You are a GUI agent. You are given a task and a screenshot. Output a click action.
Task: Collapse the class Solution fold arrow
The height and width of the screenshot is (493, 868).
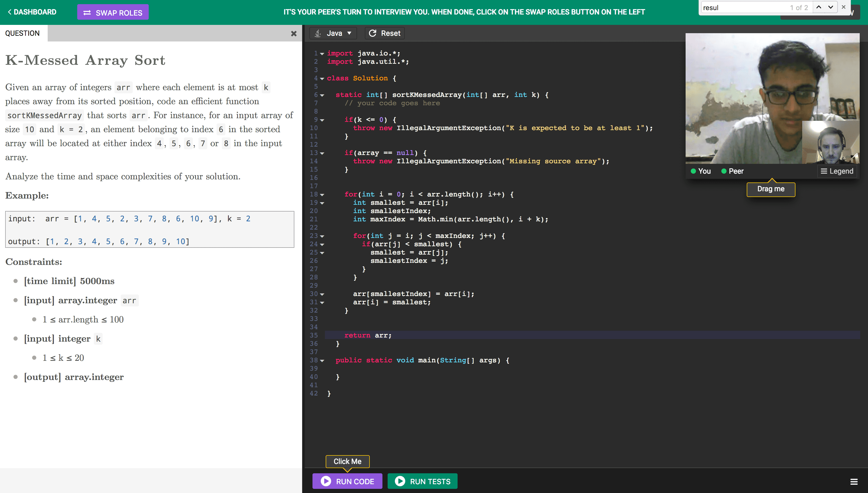coord(322,79)
